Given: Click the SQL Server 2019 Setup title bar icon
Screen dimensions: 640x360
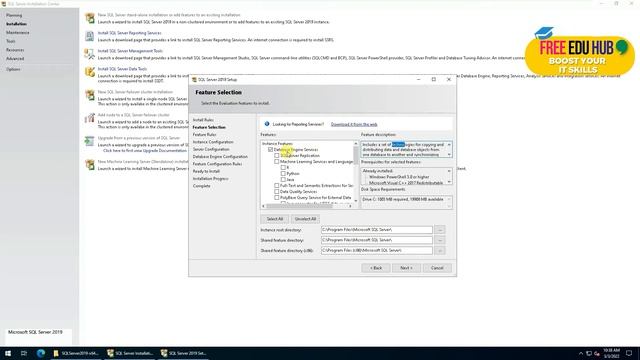Looking at the screenshot, I should (194, 80).
